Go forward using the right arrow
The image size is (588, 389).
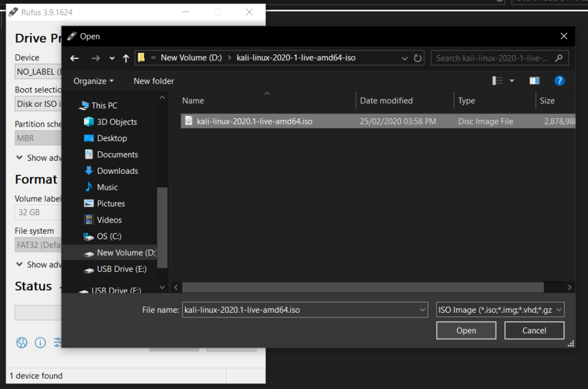(96, 58)
